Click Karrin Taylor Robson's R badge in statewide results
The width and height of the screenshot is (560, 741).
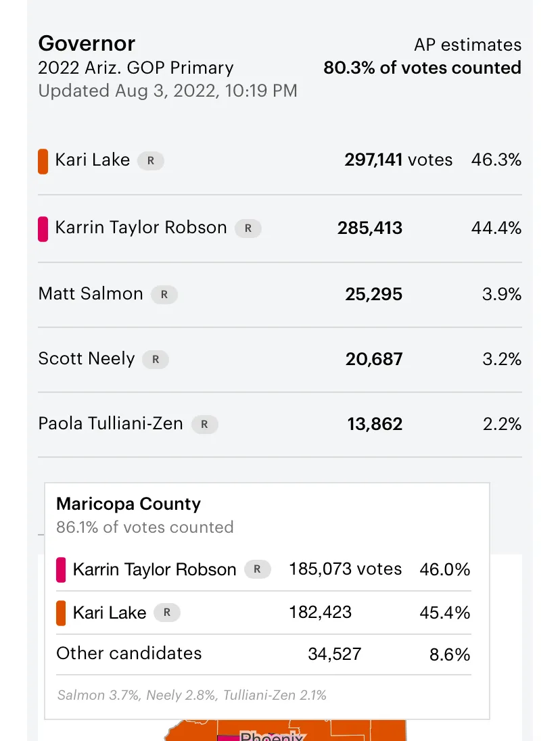(248, 229)
